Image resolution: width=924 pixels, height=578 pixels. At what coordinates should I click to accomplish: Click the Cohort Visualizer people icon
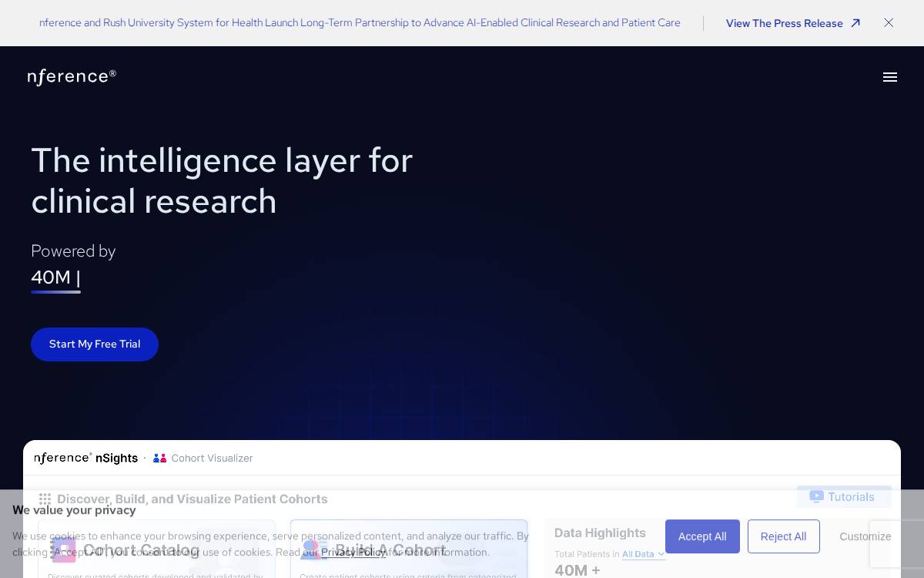click(x=159, y=458)
